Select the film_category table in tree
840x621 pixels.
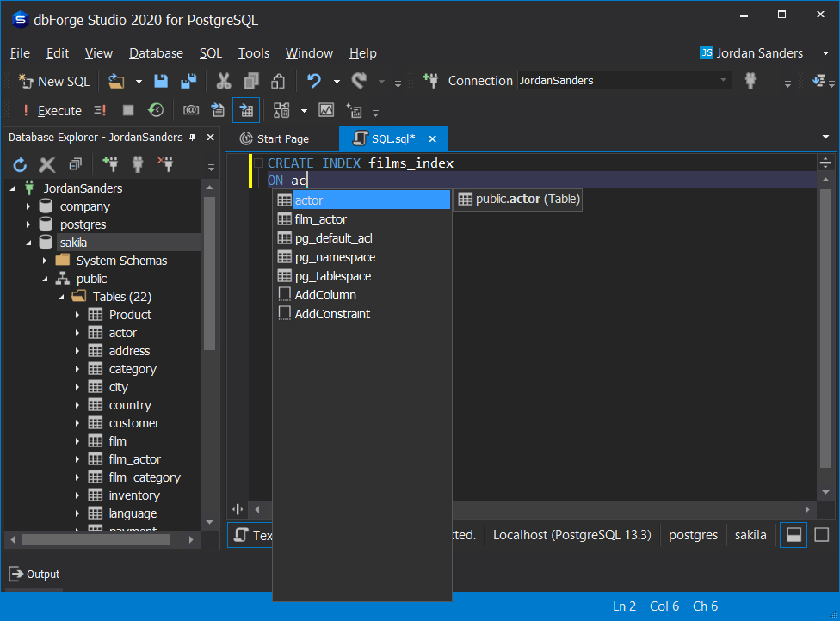click(x=145, y=477)
